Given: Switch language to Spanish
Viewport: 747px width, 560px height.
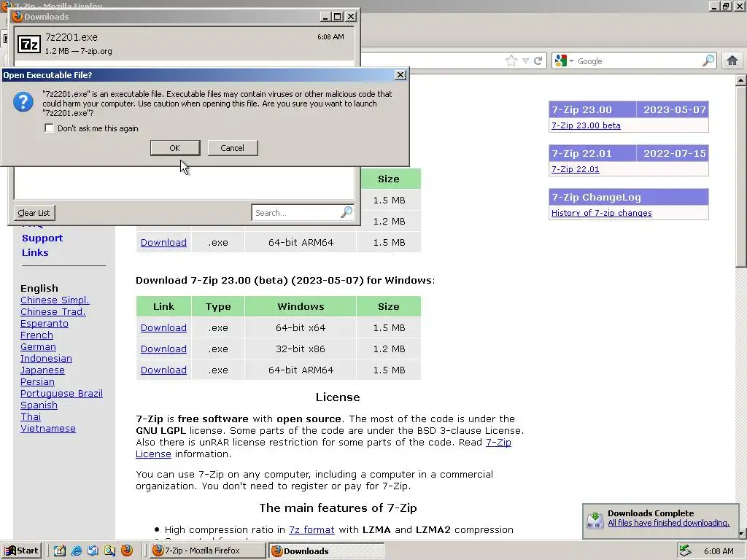Looking at the screenshot, I should (39, 405).
